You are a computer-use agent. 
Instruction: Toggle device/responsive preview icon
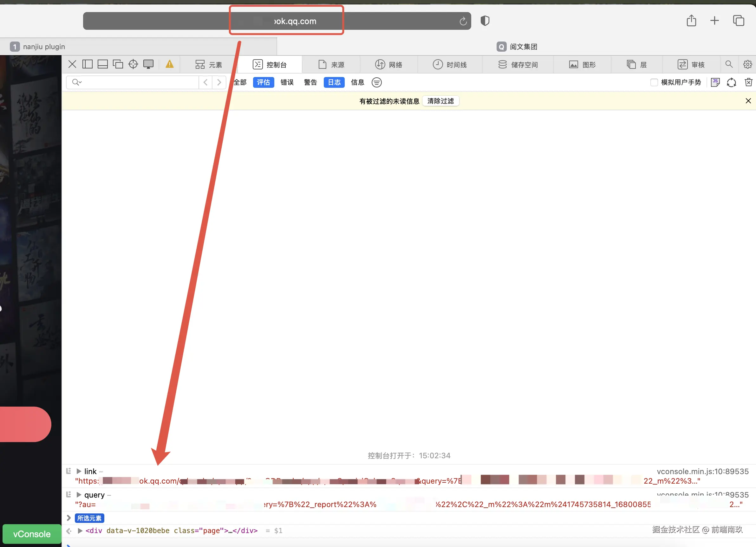pyautogui.click(x=148, y=64)
